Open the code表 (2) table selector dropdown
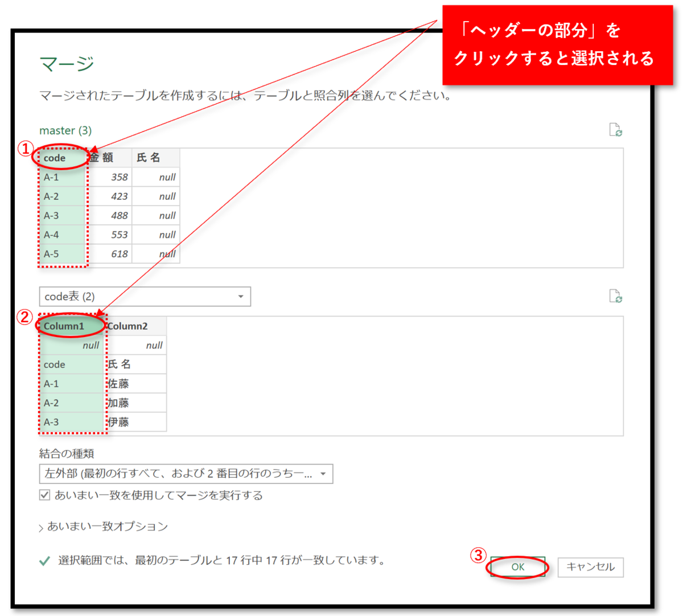The width and height of the screenshot is (683, 616). click(242, 296)
